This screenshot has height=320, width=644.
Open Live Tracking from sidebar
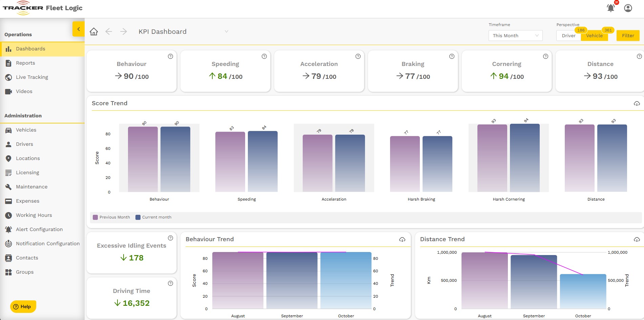[x=32, y=77]
